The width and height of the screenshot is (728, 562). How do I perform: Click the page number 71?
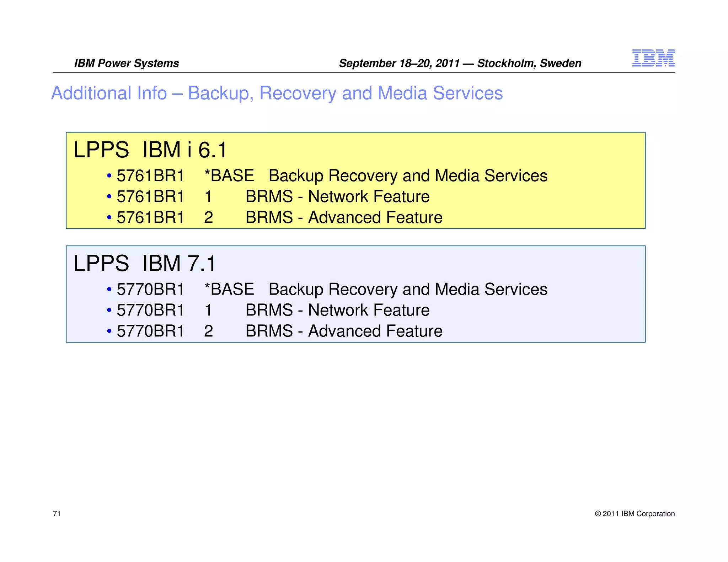click(x=57, y=514)
